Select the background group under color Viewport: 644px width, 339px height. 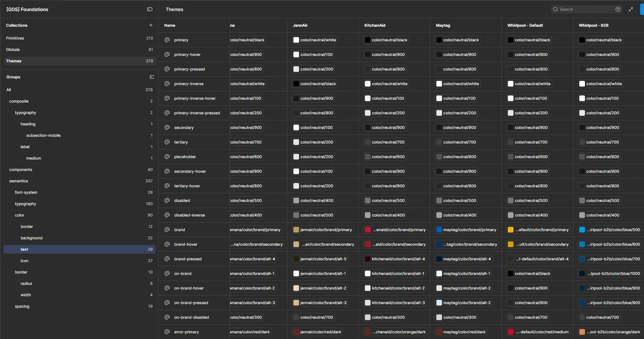point(79,238)
